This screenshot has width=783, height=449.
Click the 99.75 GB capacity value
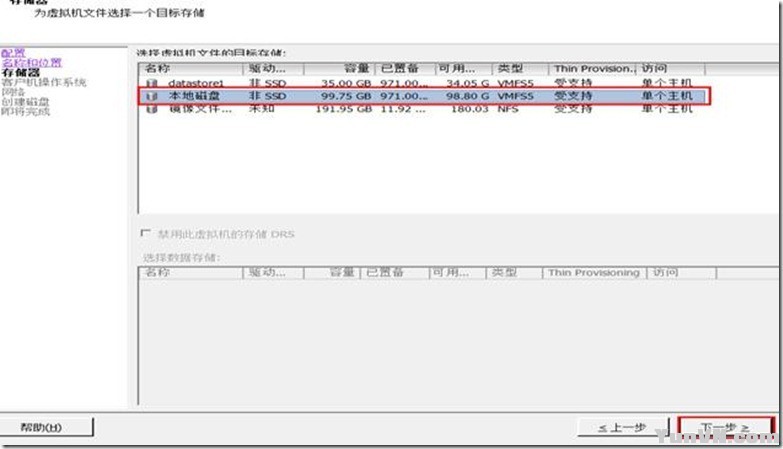click(346, 96)
